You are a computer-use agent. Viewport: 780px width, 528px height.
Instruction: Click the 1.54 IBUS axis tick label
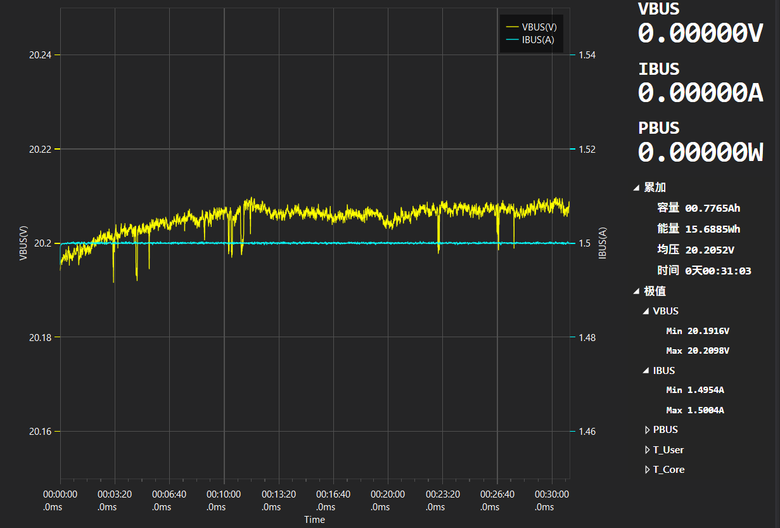587,55
